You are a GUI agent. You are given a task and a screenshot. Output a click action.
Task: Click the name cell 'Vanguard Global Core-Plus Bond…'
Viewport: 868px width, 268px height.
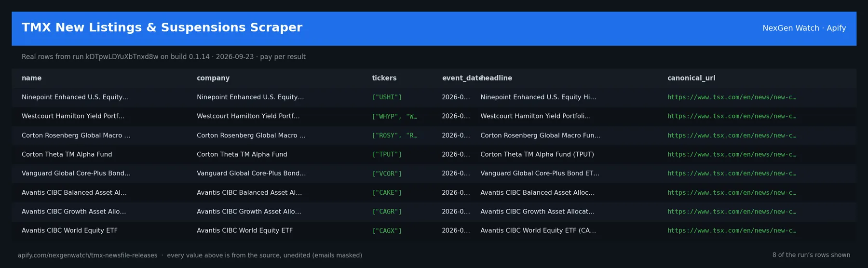click(76, 174)
